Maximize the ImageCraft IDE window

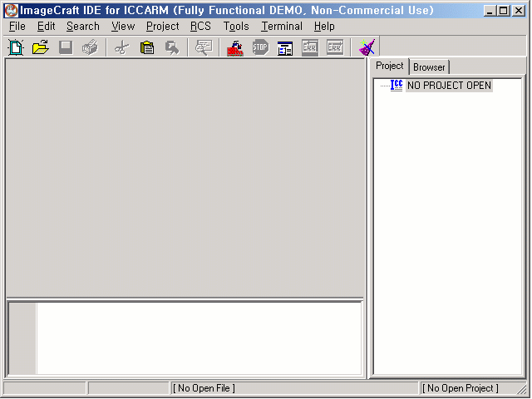pyautogui.click(x=503, y=11)
